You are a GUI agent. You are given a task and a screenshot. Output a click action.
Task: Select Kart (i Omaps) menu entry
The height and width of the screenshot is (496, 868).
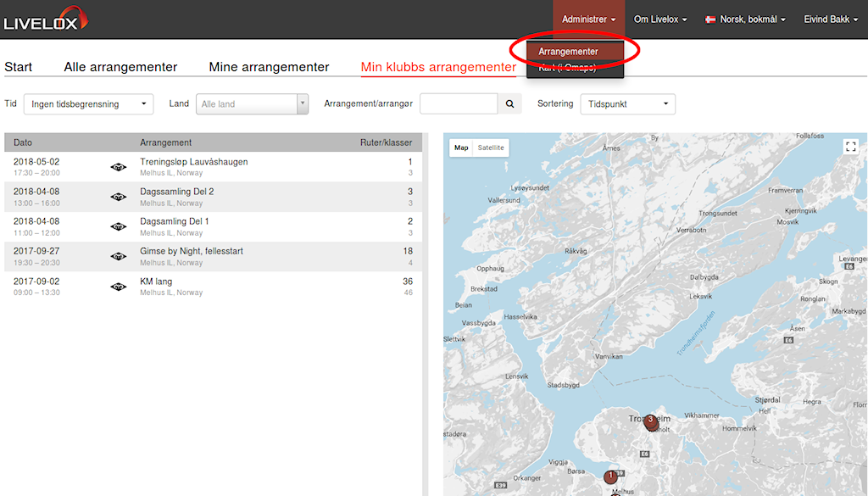(x=576, y=68)
